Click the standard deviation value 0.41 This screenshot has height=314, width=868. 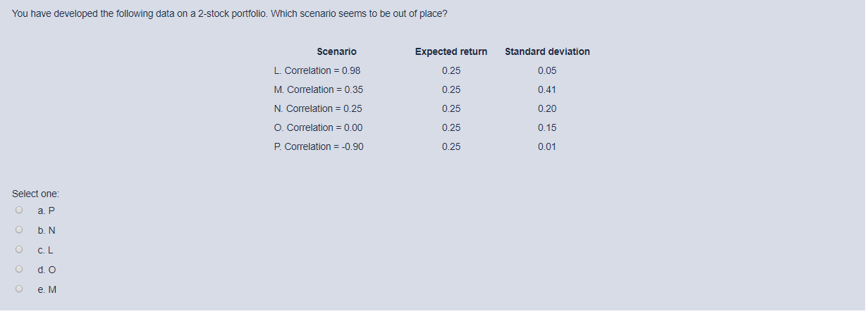coord(546,89)
